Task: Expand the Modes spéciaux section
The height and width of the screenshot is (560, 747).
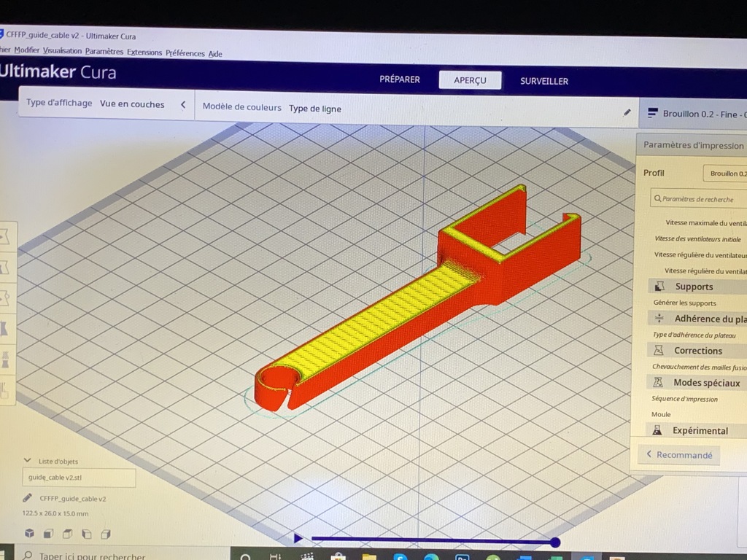Action: (696, 382)
